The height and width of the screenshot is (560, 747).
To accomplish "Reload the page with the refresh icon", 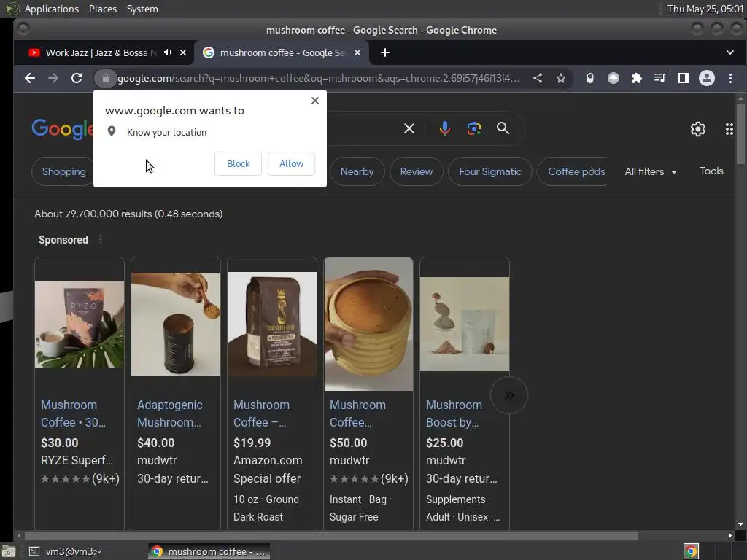I will click(76, 78).
